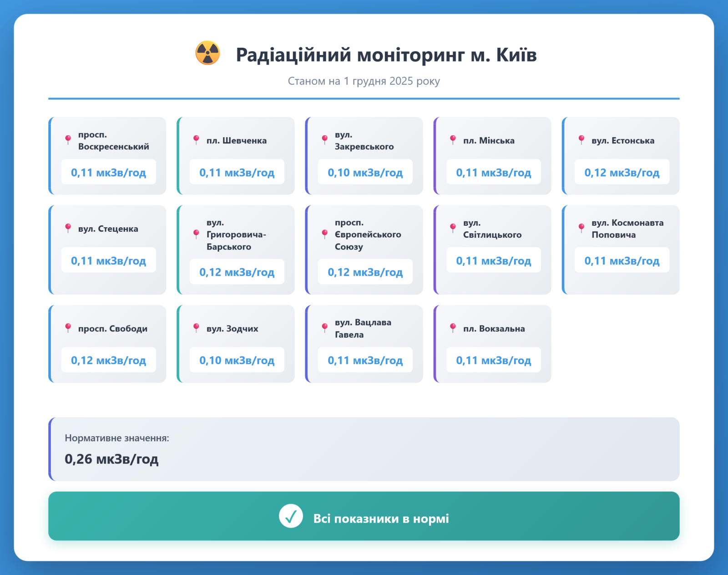Screen dimensions: 728x575
Task: Click the pin icon next to пл. Мінська
Action: (x=453, y=140)
